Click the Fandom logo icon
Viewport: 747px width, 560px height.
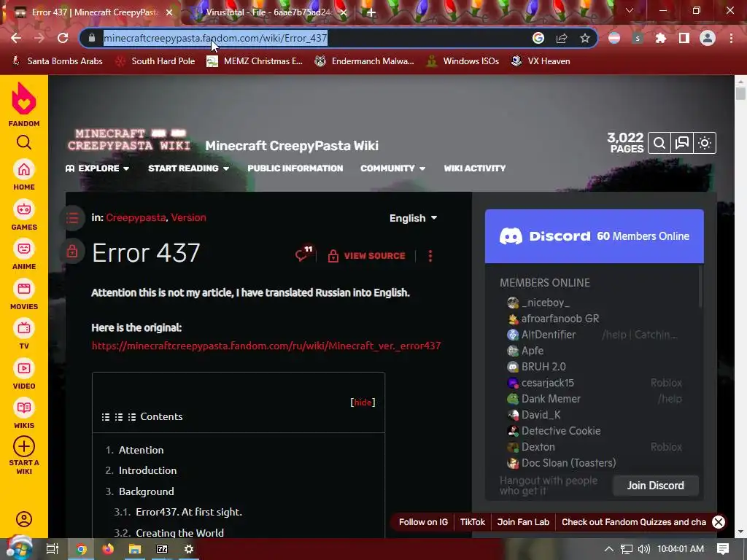click(x=24, y=99)
